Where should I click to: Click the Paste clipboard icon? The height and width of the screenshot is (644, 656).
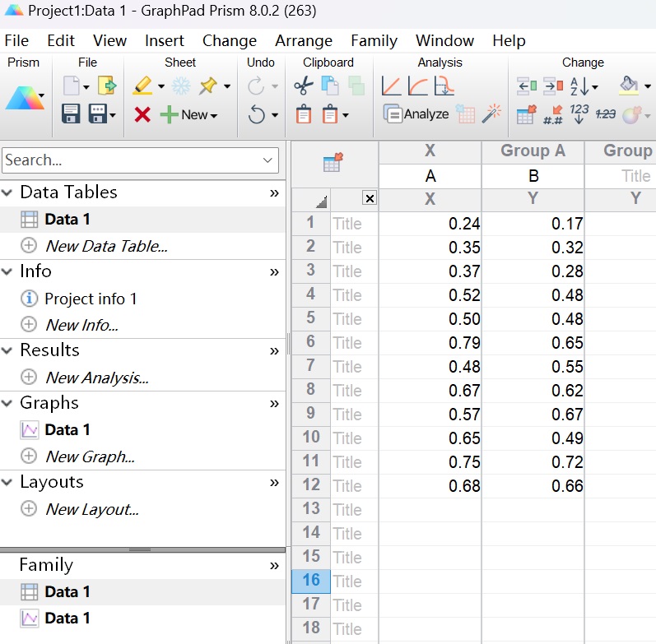tap(304, 115)
